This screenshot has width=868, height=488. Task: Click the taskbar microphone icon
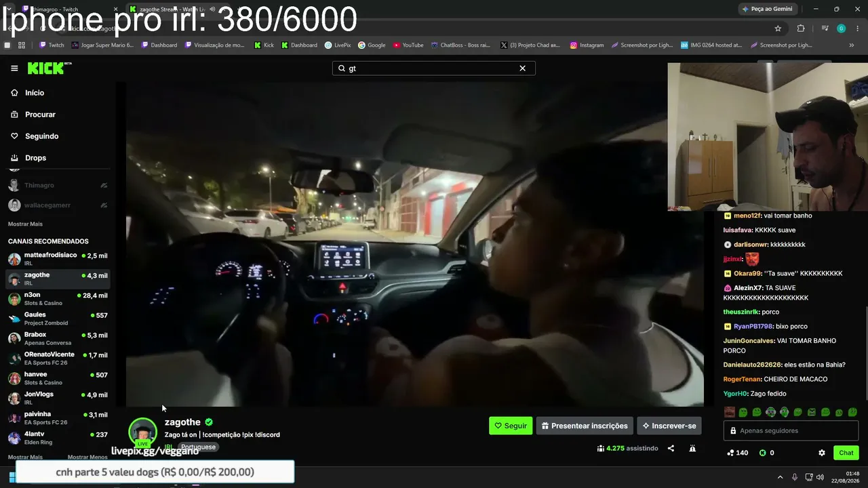tap(795, 477)
